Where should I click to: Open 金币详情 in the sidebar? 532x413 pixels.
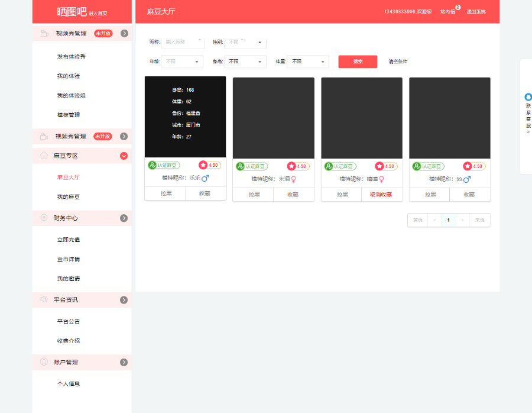[69, 259]
